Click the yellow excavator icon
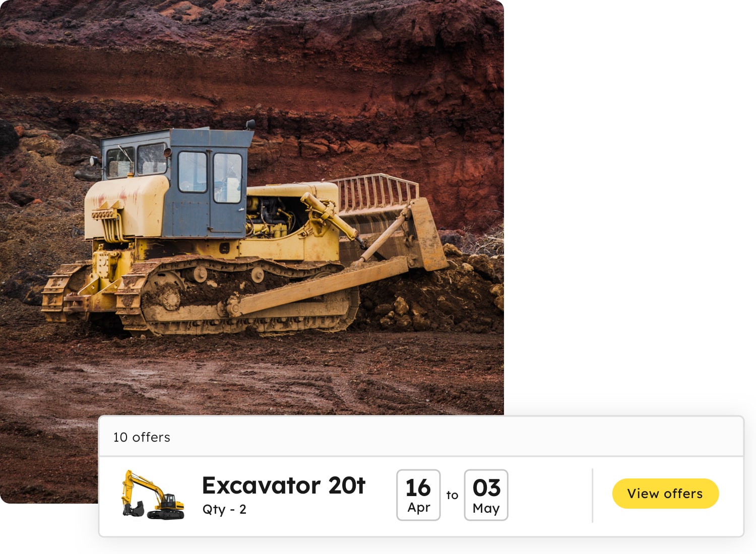Image resolution: width=756 pixels, height=554 pixels. (153, 495)
